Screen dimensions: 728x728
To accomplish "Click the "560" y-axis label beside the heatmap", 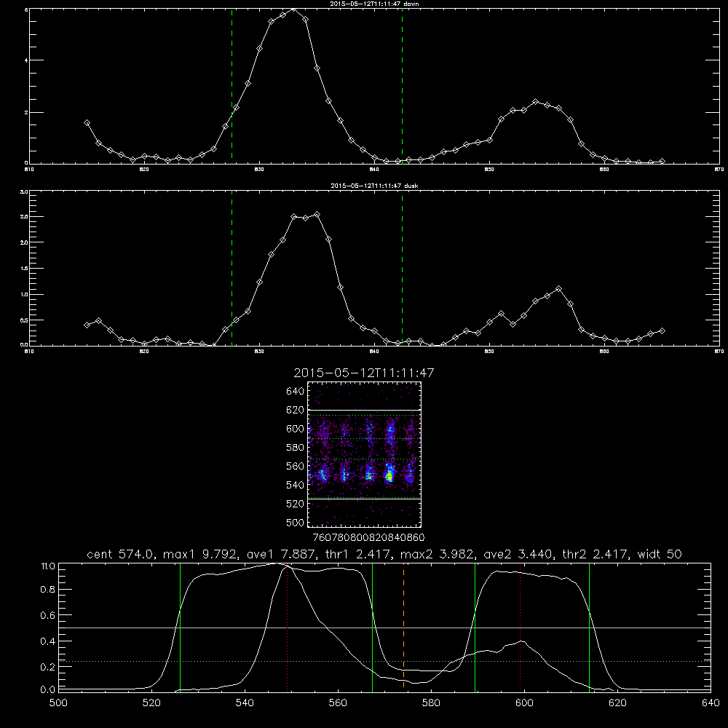I will tap(296, 466).
